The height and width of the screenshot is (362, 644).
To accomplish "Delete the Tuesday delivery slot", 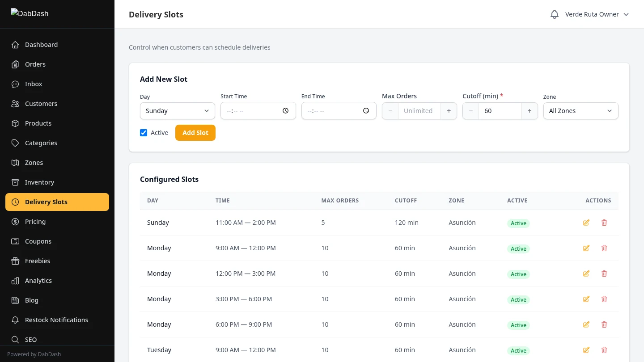I will tap(604, 350).
